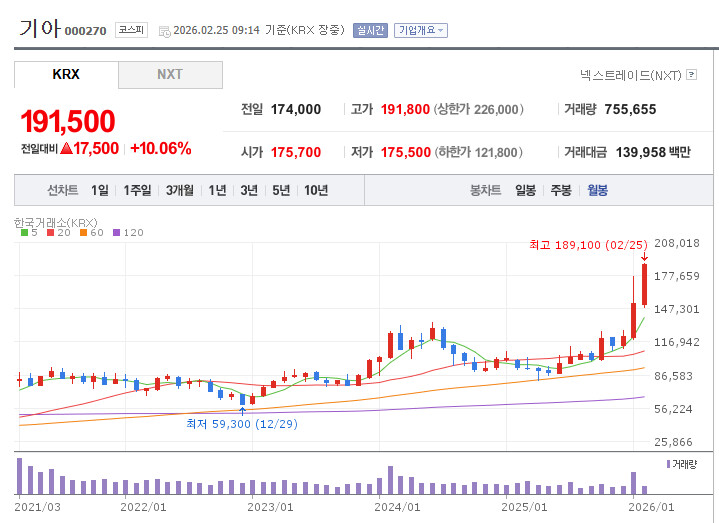Image resolution: width=719 pixels, height=523 pixels.
Task: Click the 넥스트레이드(NXT) label
Action: tap(631, 75)
